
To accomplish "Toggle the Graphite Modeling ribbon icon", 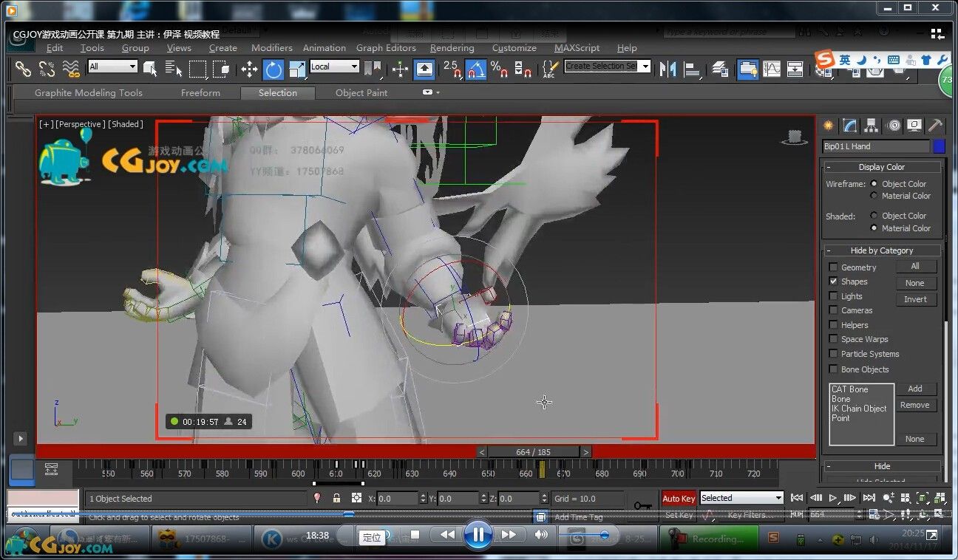I will [747, 69].
